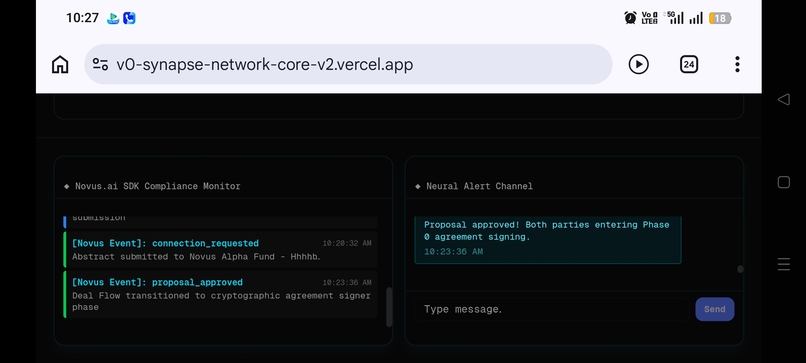This screenshot has width=806, height=363.
Task: Click the Neural Alert Channel scrollbar thumb
Action: (740, 269)
